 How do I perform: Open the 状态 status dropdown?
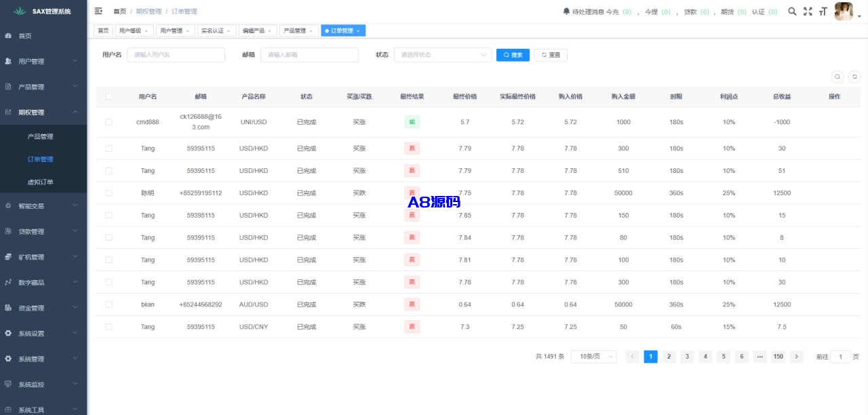coord(443,55)
